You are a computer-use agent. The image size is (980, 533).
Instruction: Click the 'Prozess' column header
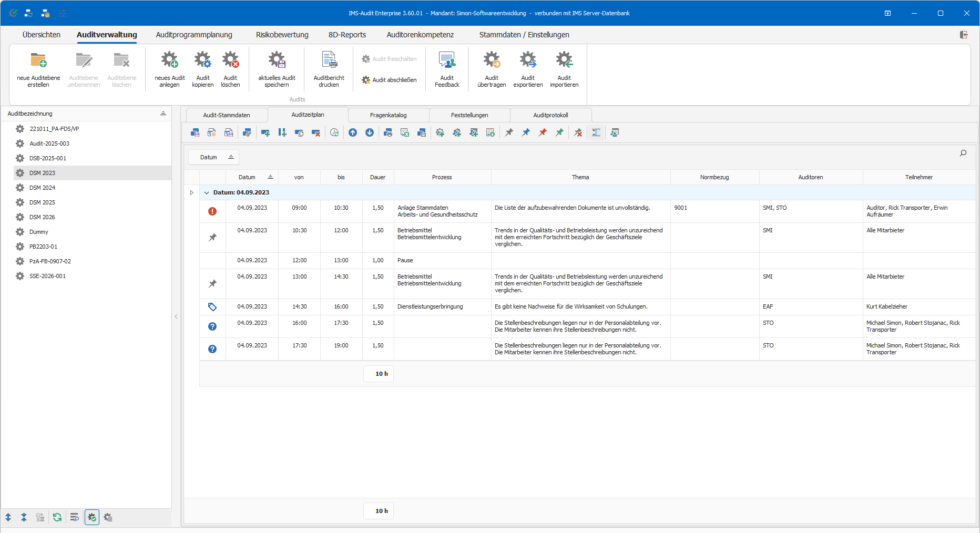point(442,177)
